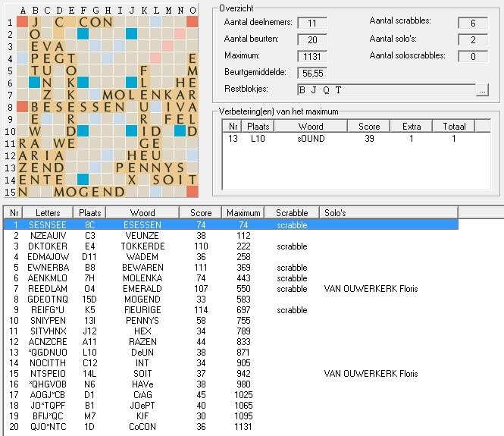The width and height of the screenshot is (504, 436).
Task: Click the O4 place cell in row 7
Action: [x=89, y=288]
